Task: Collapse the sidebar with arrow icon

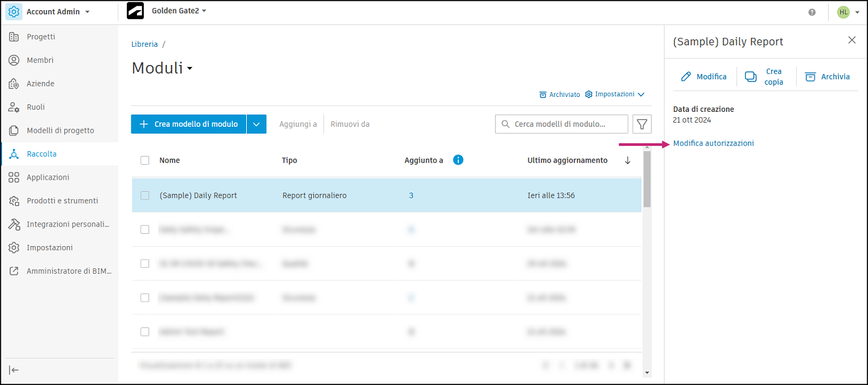Action: [14, 369]
